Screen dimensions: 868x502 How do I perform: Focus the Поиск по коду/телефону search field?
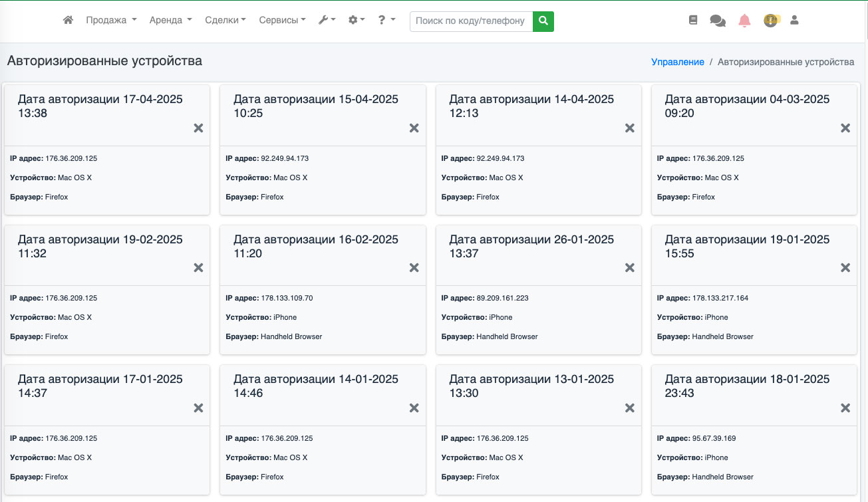pyautogui.click(x=471, y=21)
